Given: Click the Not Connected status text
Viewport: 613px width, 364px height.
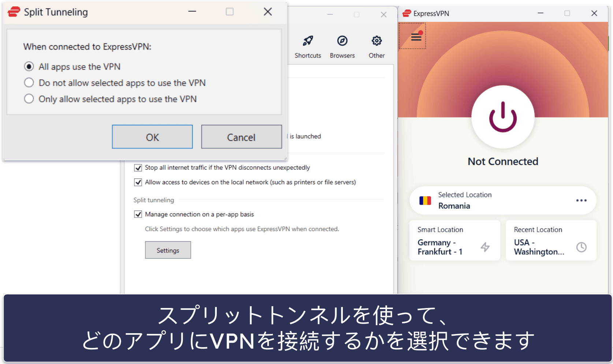Looking at the screenshot, I should pos(503,161).
